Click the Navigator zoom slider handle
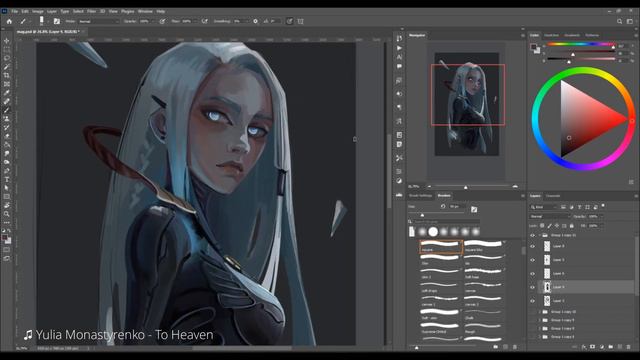Screen dimensions: 640x360 (466, 187)
